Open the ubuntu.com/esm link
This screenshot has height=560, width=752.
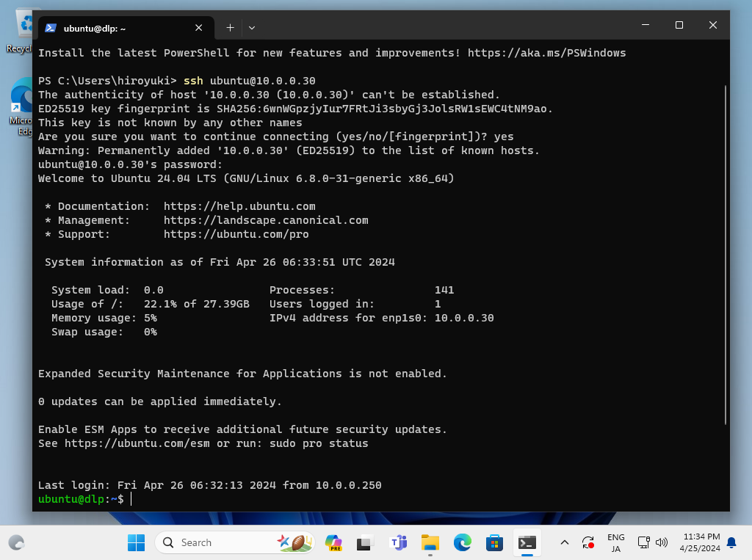click(137, 443)
